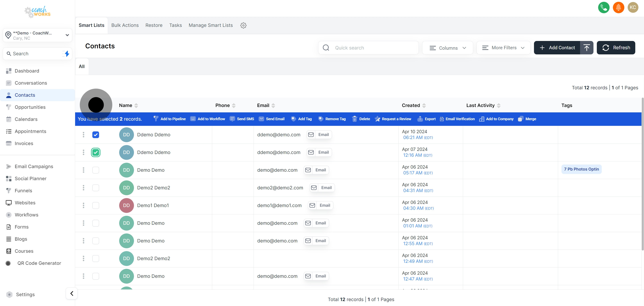Expand the Demo - CoachWorks location switcher
The width and height of the screenshot is (644, 306).
coord(38,35)
